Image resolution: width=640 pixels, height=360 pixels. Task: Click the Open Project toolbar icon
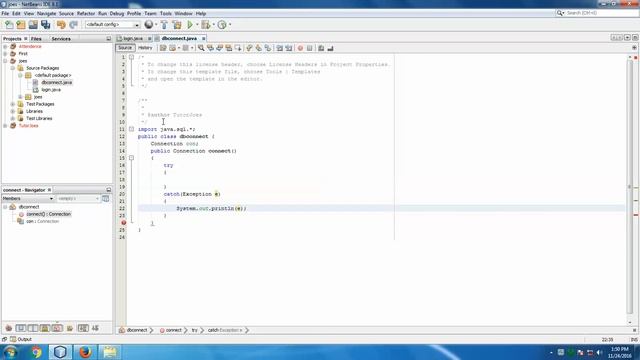(x=33, y=25)
